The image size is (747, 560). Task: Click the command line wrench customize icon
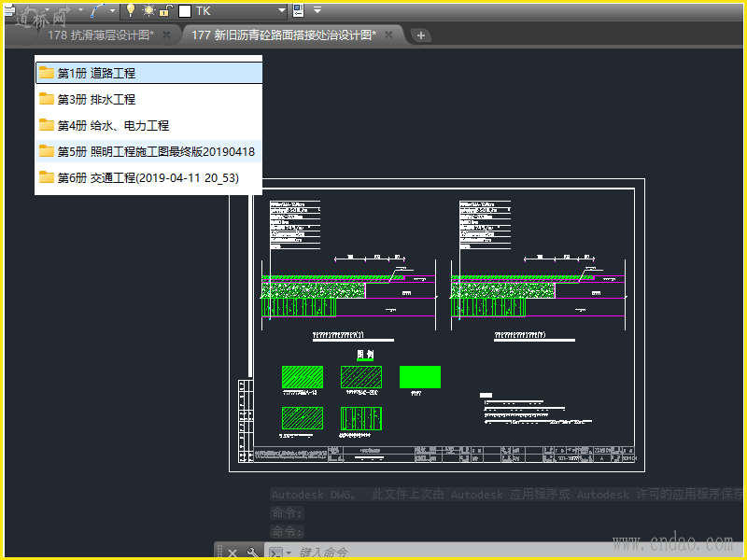point(252,553)
